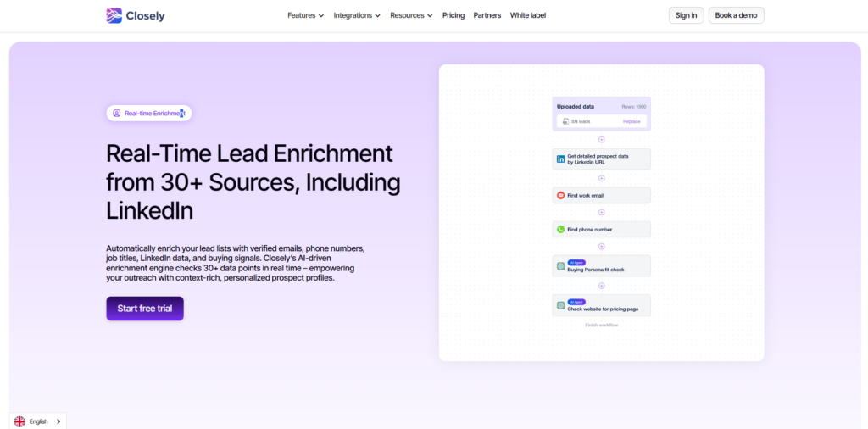This screenshot has height=429, width=868.
Task: Click the green phone icon
Action: click(560, 229)
